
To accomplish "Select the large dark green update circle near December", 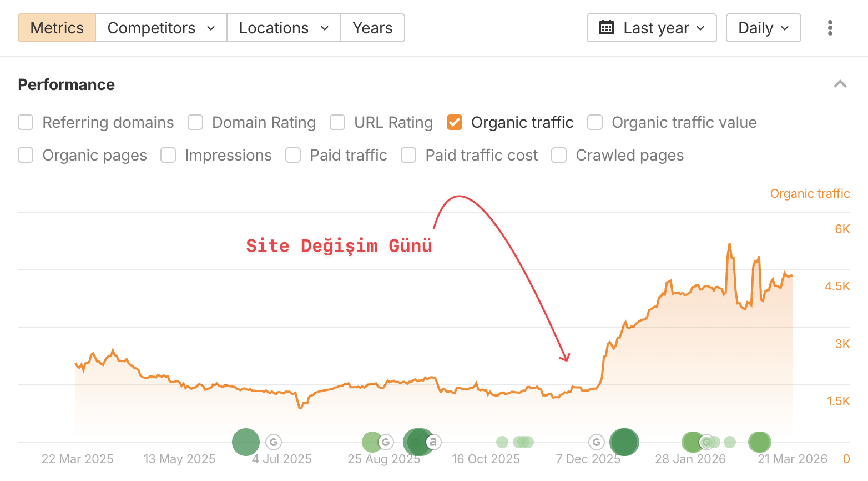I will click(x=624, y=442).
